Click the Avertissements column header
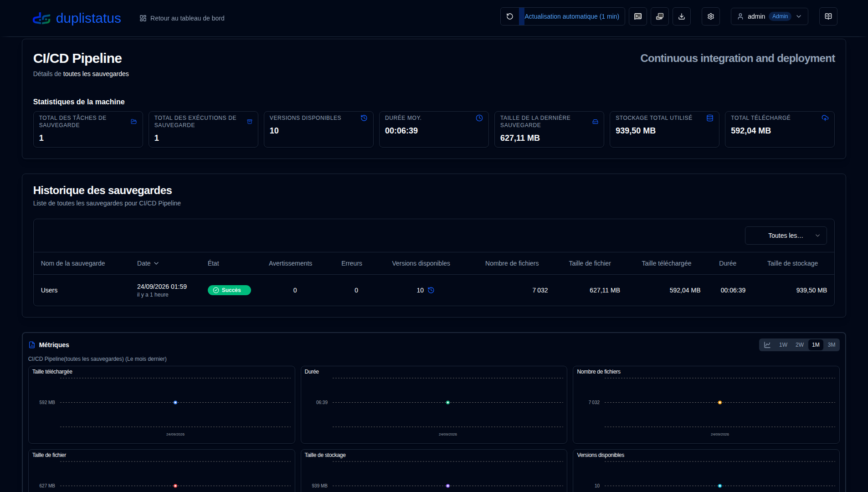 click(x=290, y=263)
